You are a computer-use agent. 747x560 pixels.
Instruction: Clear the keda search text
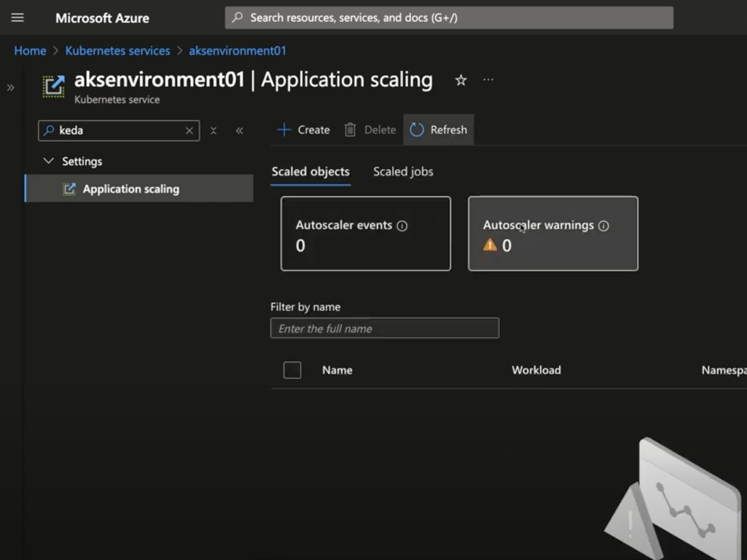click(x=189, y=131)
